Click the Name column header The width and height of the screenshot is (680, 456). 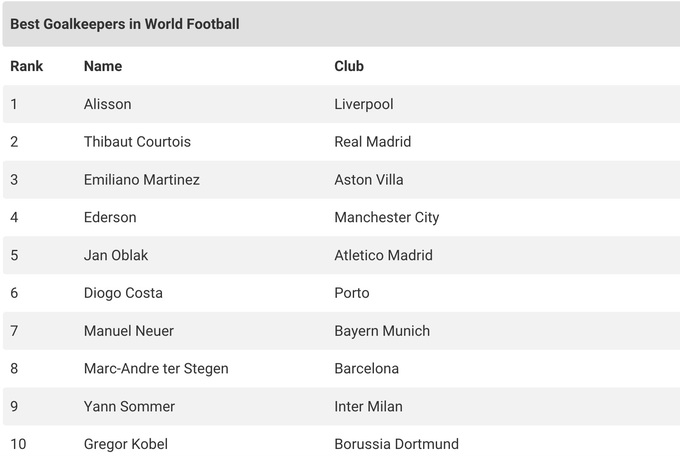click(103, 66)
